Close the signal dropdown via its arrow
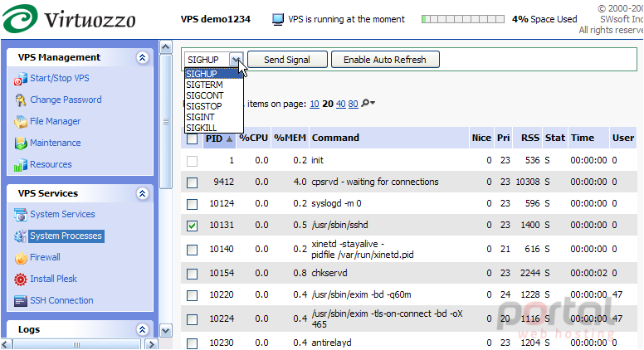This screenshot has width=644, height=350. point(237,60)
